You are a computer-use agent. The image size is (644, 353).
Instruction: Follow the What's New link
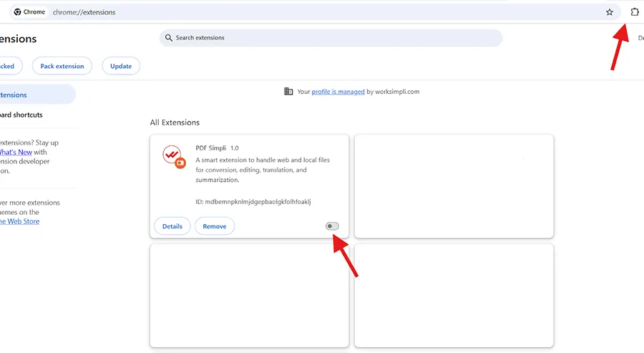click(x=16, y=152)
